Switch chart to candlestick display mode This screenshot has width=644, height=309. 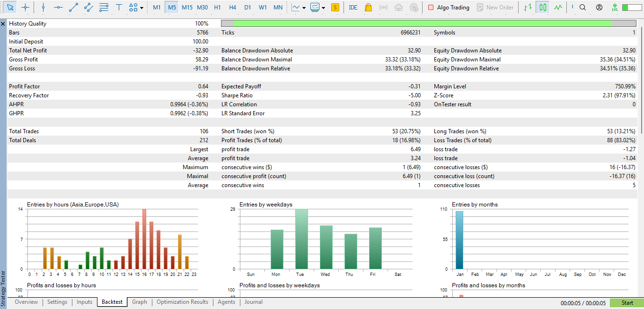pos(543,7)
